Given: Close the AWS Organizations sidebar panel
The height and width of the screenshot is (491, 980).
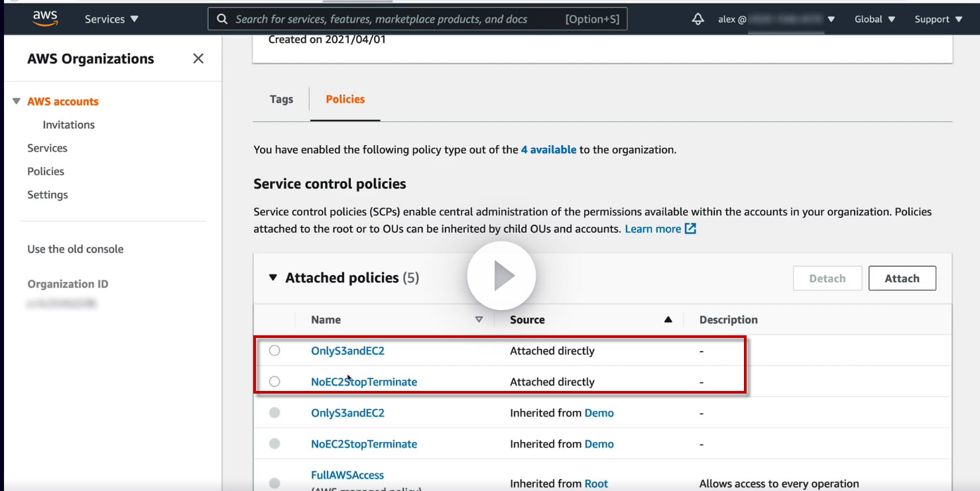Looking at the screenshot, I should [198, 58].
